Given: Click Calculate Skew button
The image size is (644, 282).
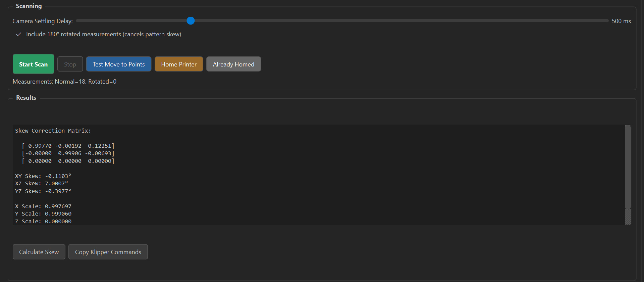Looking at the screenshot, I should click(x=39, y=252).
